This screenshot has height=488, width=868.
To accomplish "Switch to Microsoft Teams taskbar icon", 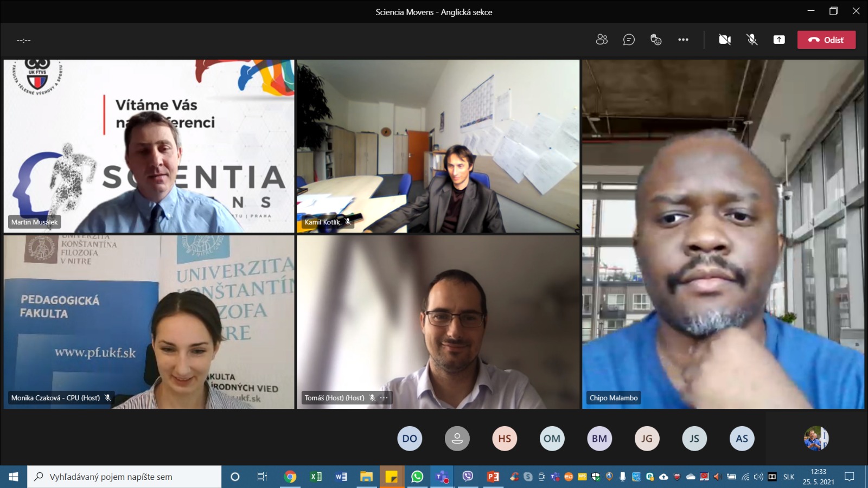I will pos(442,477).
